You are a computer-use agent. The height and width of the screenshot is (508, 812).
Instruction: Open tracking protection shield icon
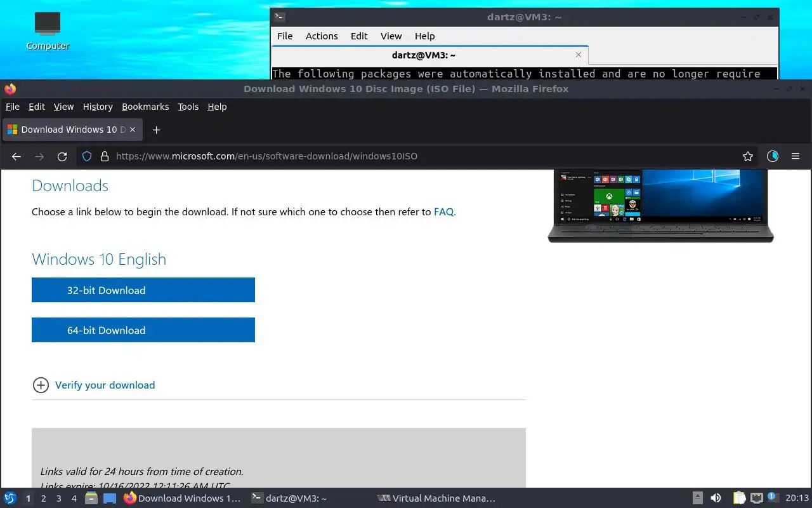(88, 156)
